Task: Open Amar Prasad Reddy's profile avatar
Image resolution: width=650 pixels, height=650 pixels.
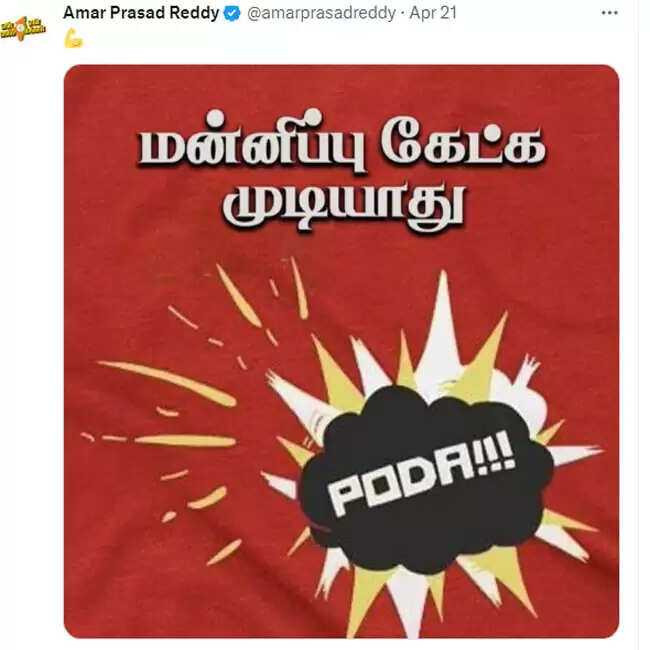Action: [23, 28]
